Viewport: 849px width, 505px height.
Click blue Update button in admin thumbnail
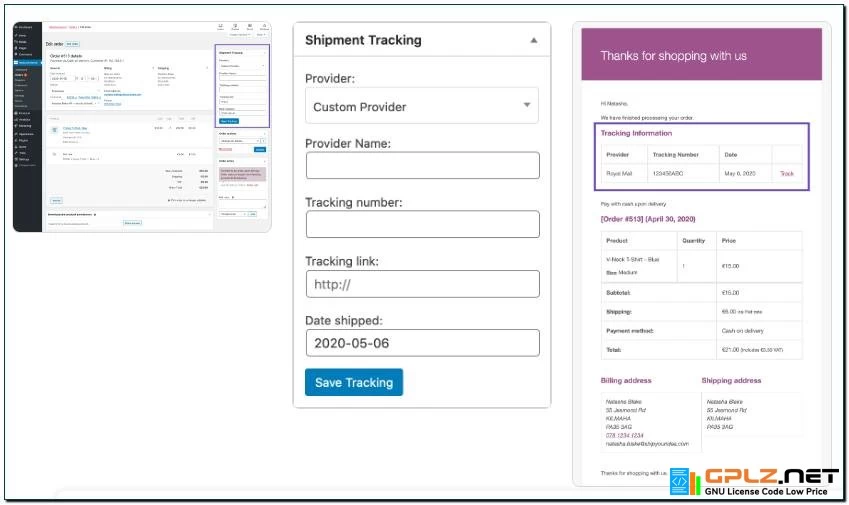pyautogui.click(x=259, y=149)
